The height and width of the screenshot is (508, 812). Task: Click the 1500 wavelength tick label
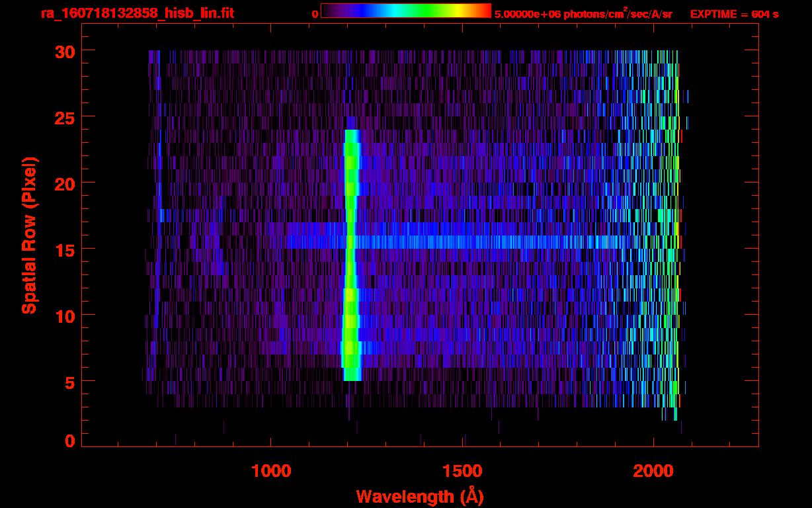pos(462,471)
